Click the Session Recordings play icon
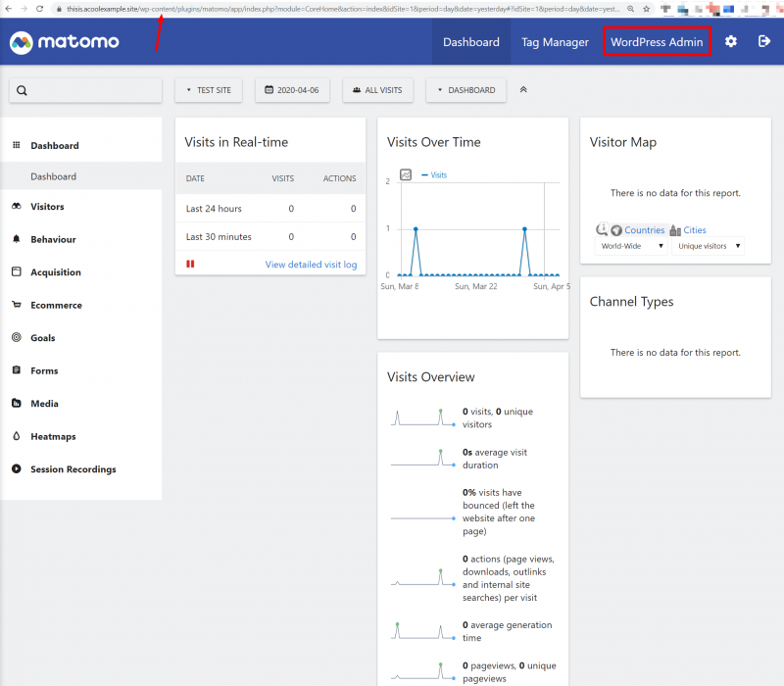Screen dimensions: 784x686 [17, 468]
